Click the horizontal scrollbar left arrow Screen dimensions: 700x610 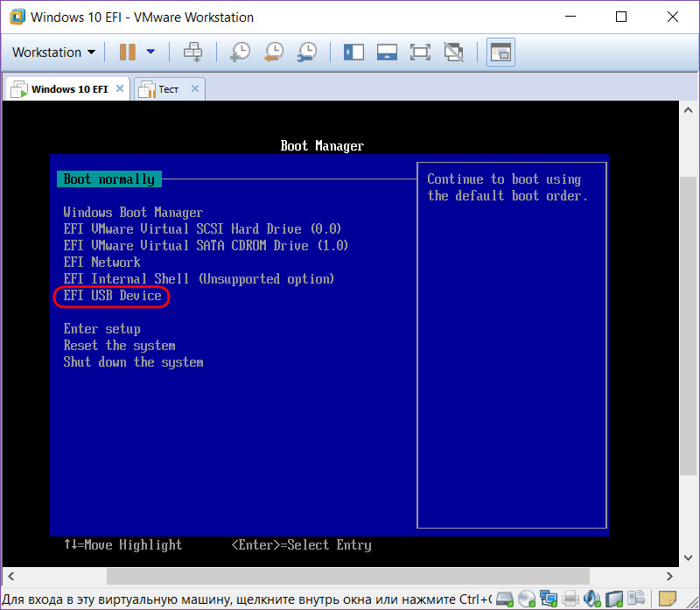(11, 576)
